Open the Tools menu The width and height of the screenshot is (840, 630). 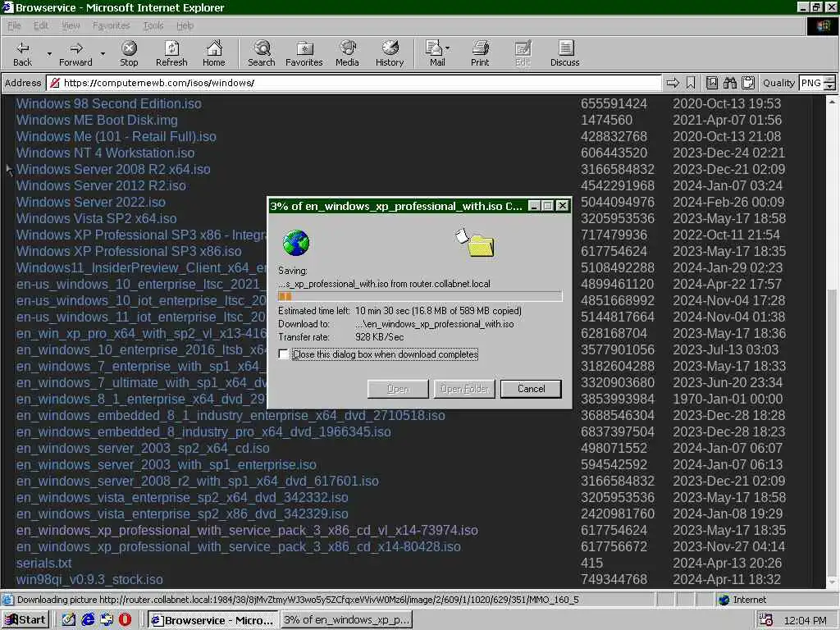[x=153, y=25]
